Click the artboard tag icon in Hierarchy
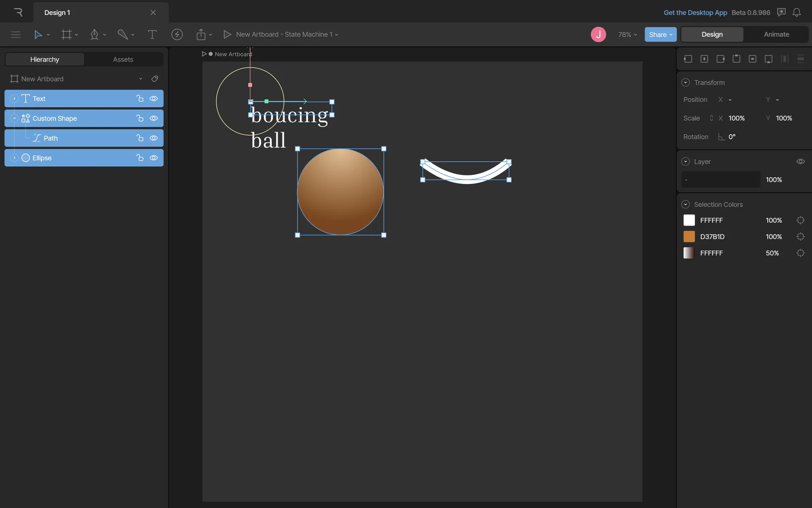Image resolution: width=812 pixels, height=508 pixels. pyautogui.click(x=155, y=79)
